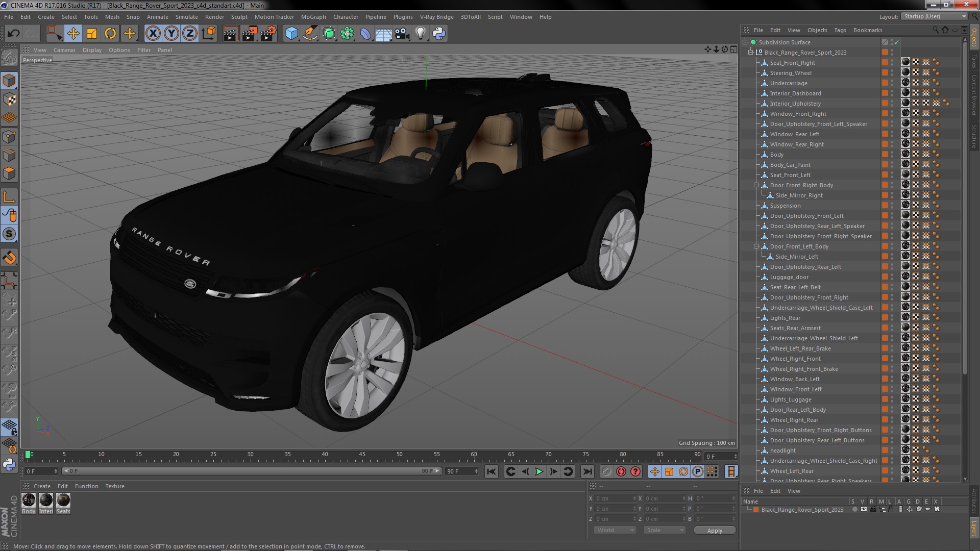980x551 pixels.
Task: Select the headlight object
Action: click(x=782, y=450)
